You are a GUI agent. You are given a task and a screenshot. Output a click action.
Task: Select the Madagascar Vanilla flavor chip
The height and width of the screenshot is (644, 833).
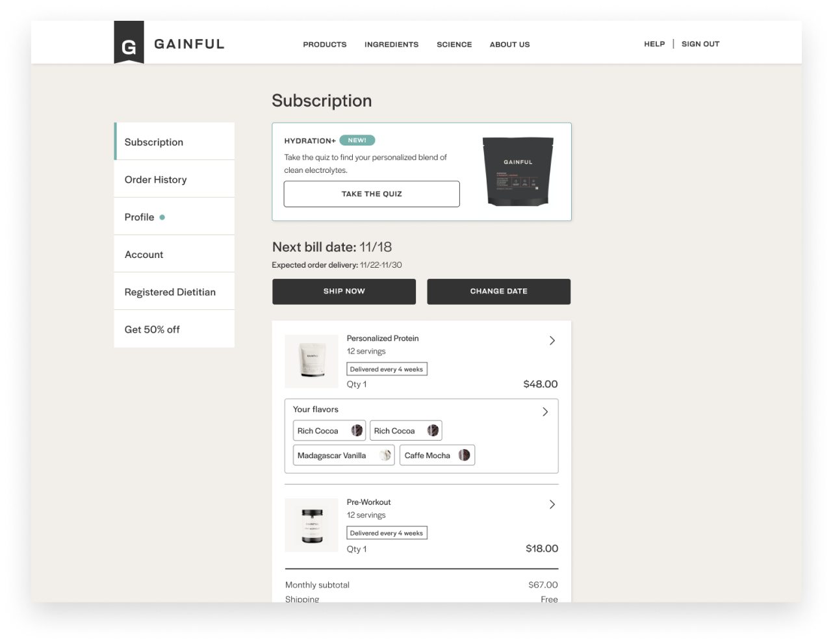coord(344,456)
